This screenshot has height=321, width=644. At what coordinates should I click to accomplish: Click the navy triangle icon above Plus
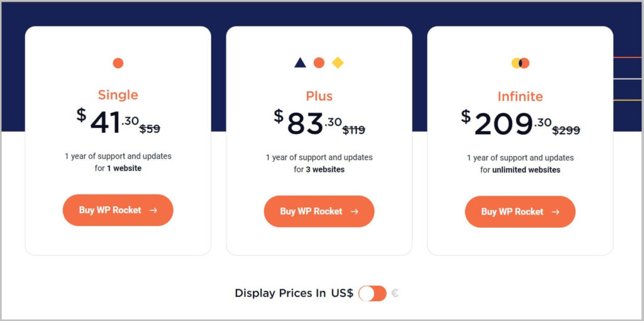tap(300, 62)
